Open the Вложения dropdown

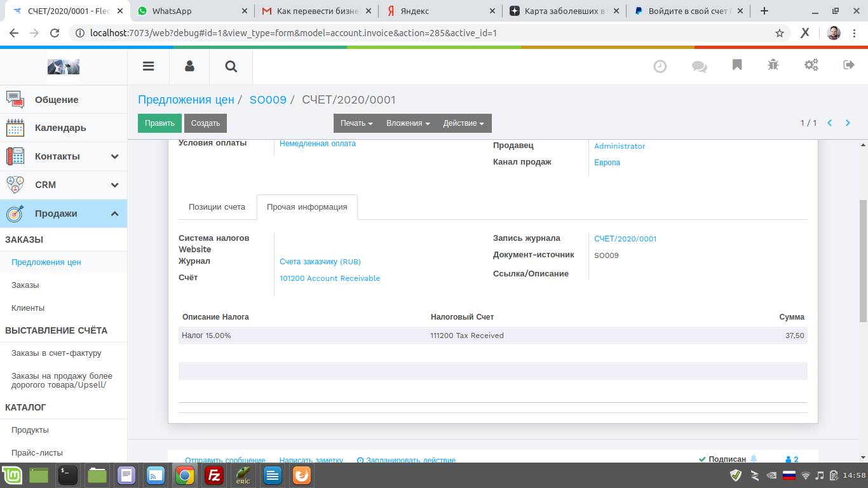(408, 123)
